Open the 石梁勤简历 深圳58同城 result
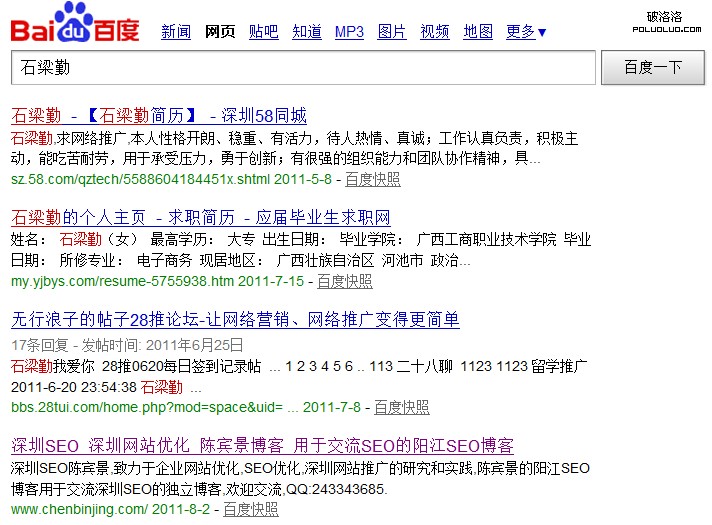 click(x=159, y=116)
